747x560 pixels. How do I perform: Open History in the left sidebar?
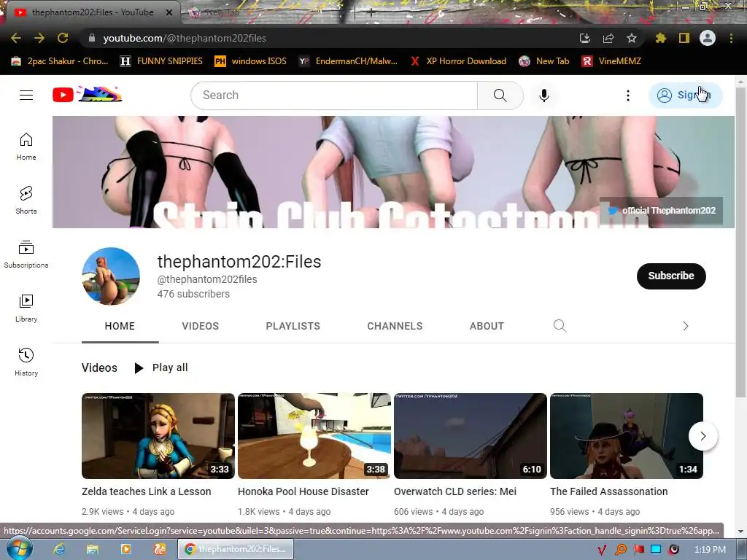tap(26, 362)
